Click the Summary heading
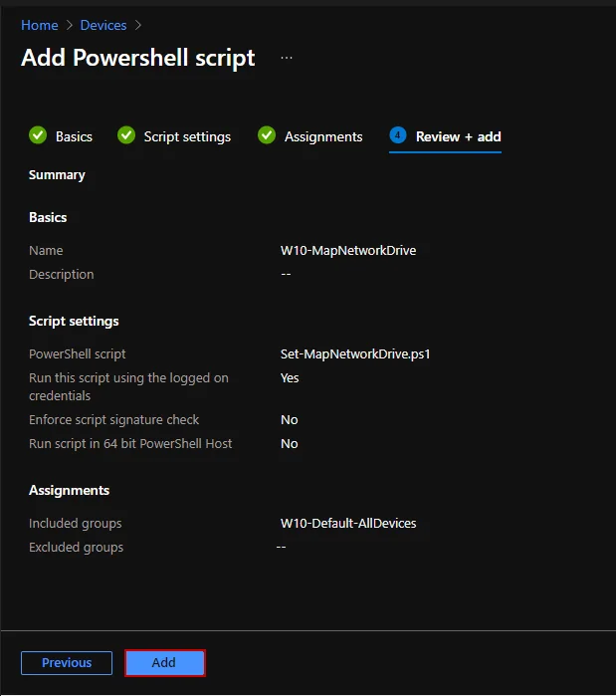Viewport: 616px width, 696px height. coord(57,175)
